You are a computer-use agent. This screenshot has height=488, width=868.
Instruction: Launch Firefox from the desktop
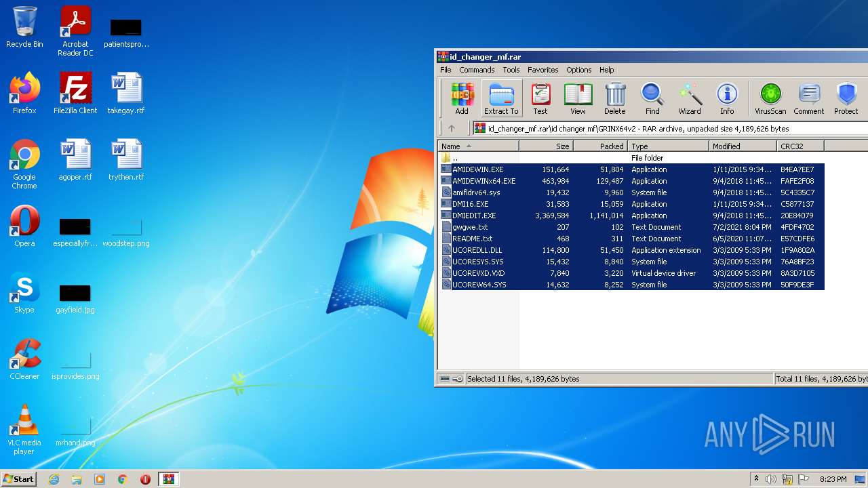coord(24,93)
